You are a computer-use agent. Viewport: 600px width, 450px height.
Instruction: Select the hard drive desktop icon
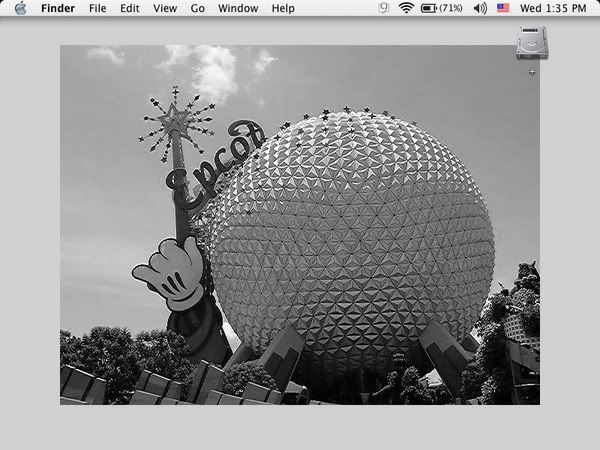531,43
